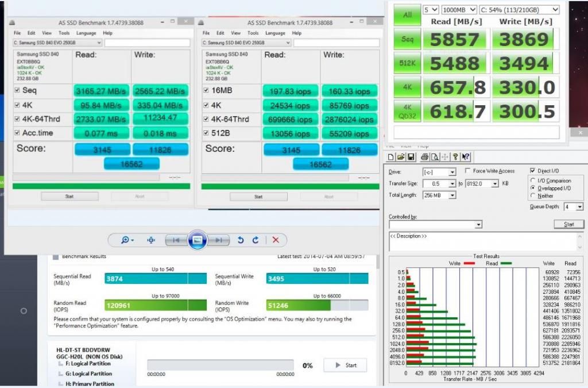This screenshot has width=588, height=388.
Task: Click the H: Primary Partition entry
Action: (90, 384)
